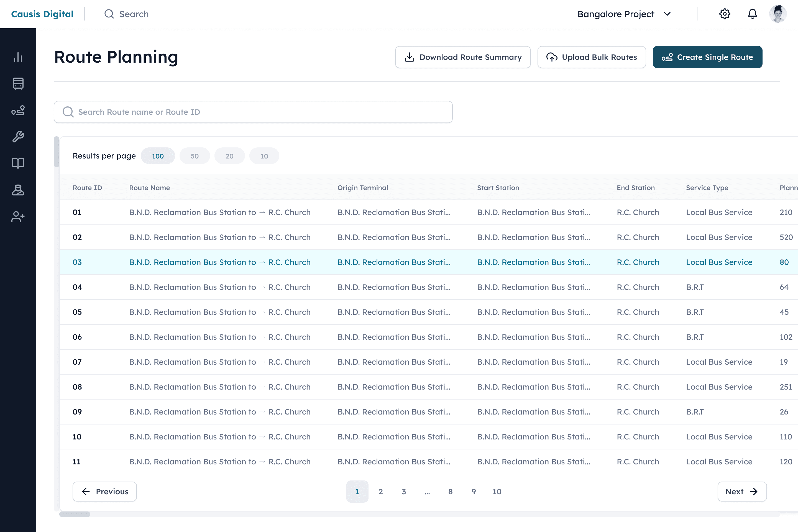This screenshot has width=798, height=532.
Task: Open the open-book sidebar icon
Action: click(18, 163)
